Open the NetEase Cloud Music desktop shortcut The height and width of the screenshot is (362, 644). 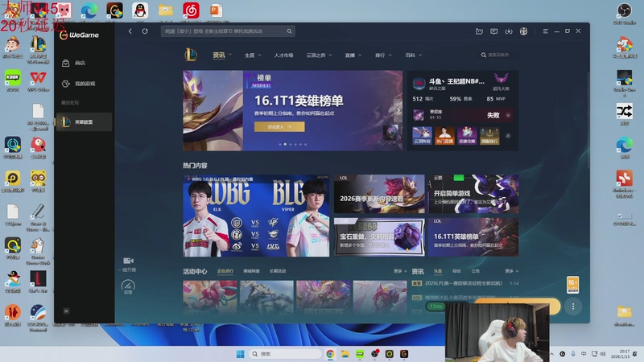click(x=191, y=10)
